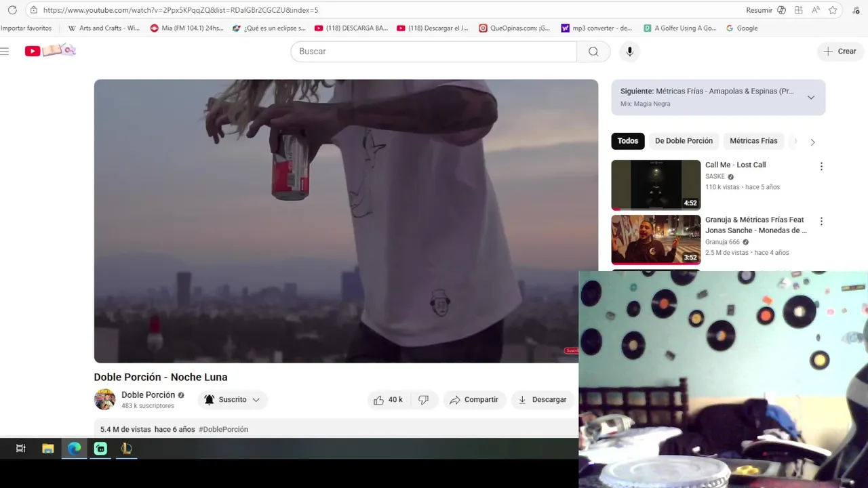
Task: Open the Google bookmark
Action: [x=742, y=28]
